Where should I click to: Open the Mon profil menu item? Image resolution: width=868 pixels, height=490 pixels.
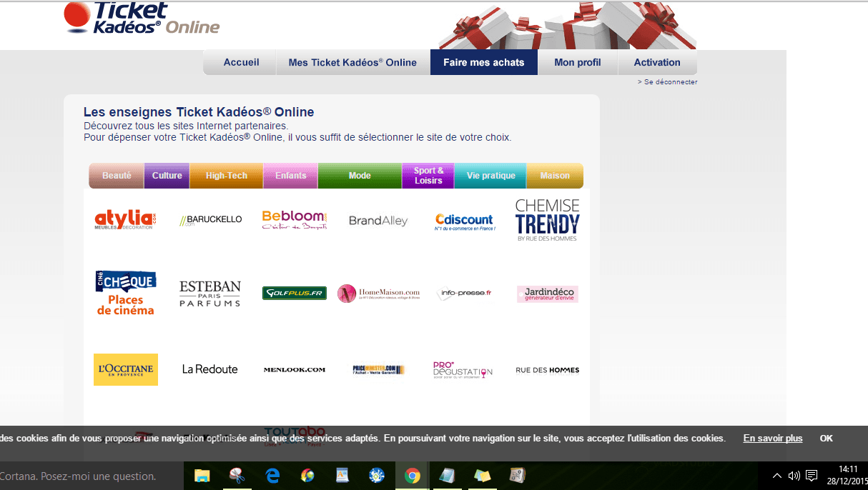pyautogui.click(x=577, y=63)
